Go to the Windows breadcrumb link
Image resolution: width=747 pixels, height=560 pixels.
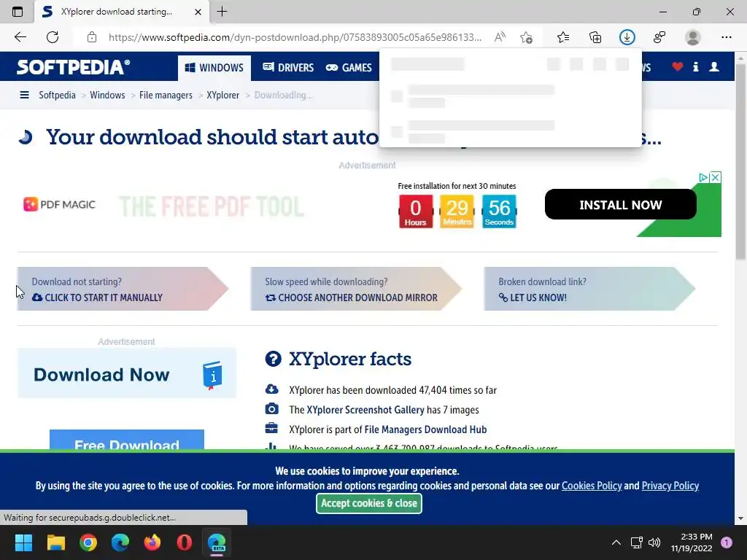click(x=107, y=95)
